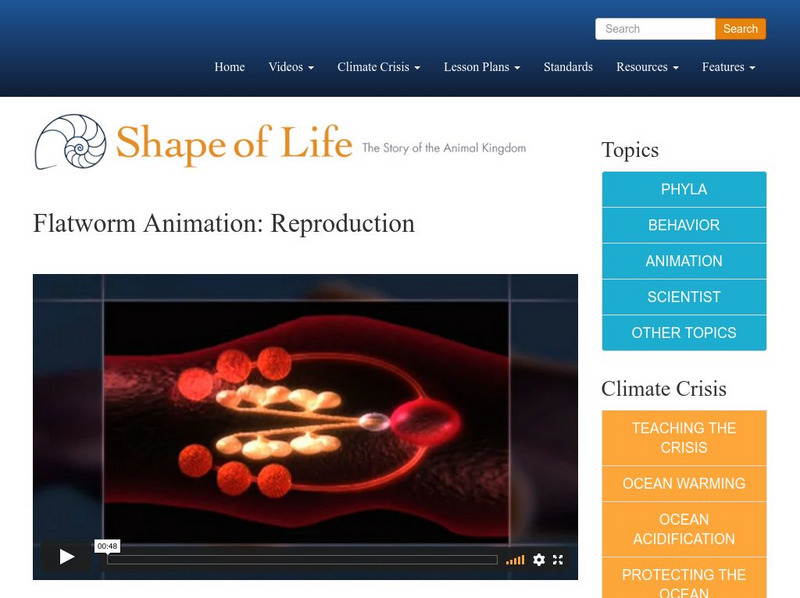Image resolution: width=800 pixels, height=598 pixels.
Task: Open the PHYLA topic
Action: click(684, 189)
